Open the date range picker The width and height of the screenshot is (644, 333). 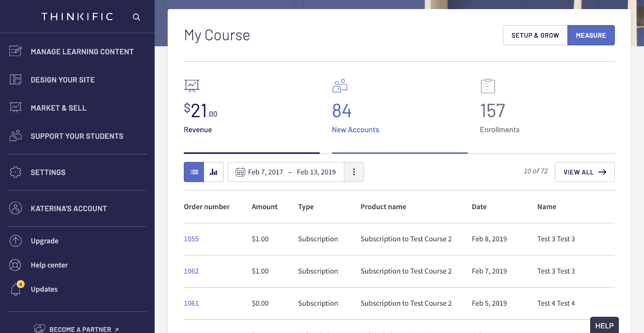coord(292,172)
